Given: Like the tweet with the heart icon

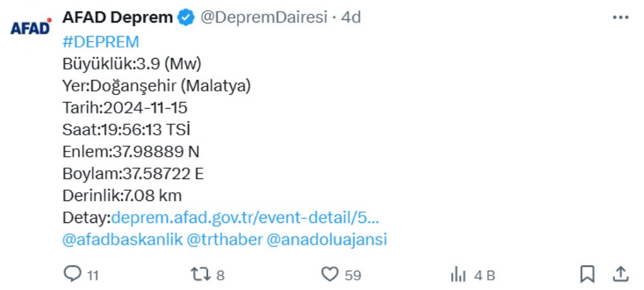Looking at the screenshot, I should coord(330,275).
